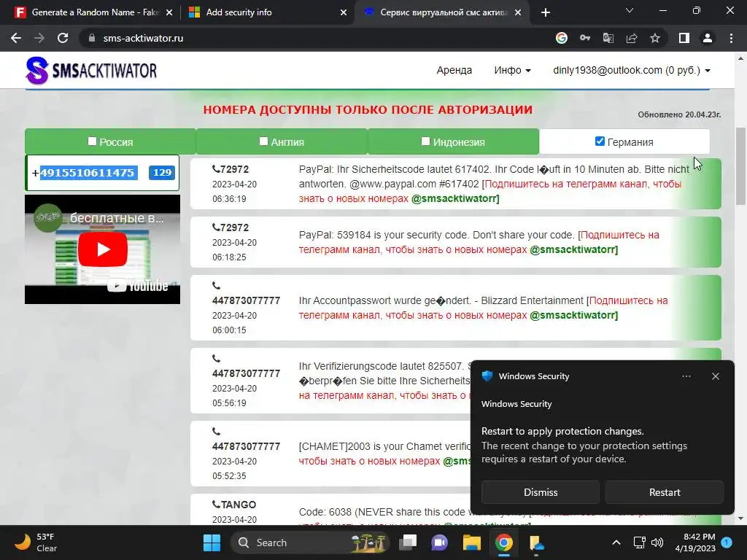747x560 pixels.
Task: Click the browser forward arrow
Action: coord(39,38)
